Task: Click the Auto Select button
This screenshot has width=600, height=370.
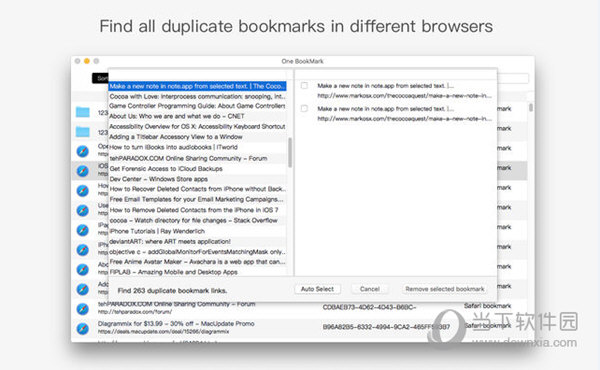Action: tap(317, 289)
